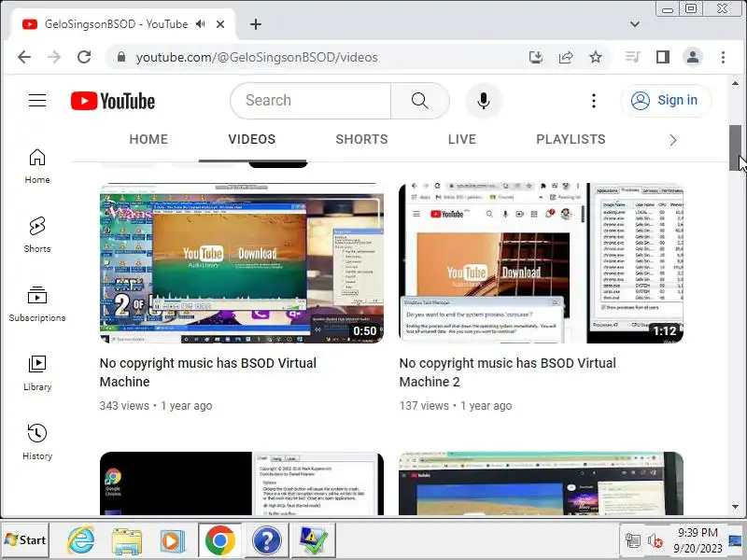Open Shorts in the left sidebar
This screenshot has height=560, width=747.
[37, 235]
